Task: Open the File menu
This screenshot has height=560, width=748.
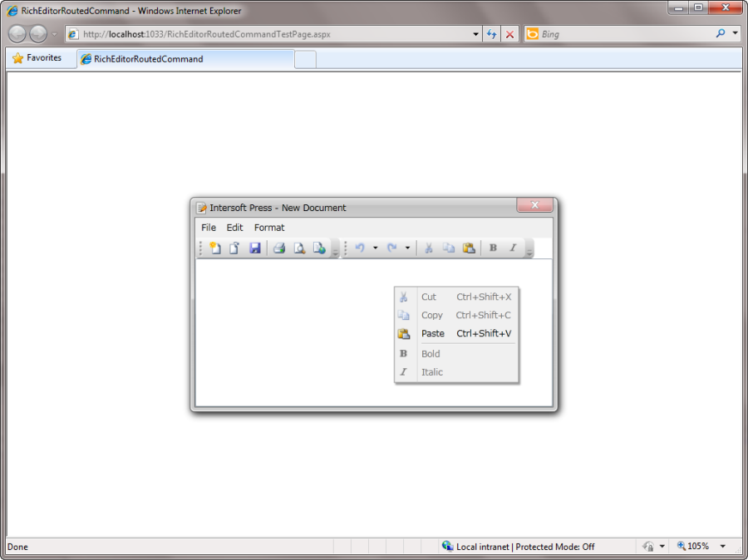Action: click(209, 228)
